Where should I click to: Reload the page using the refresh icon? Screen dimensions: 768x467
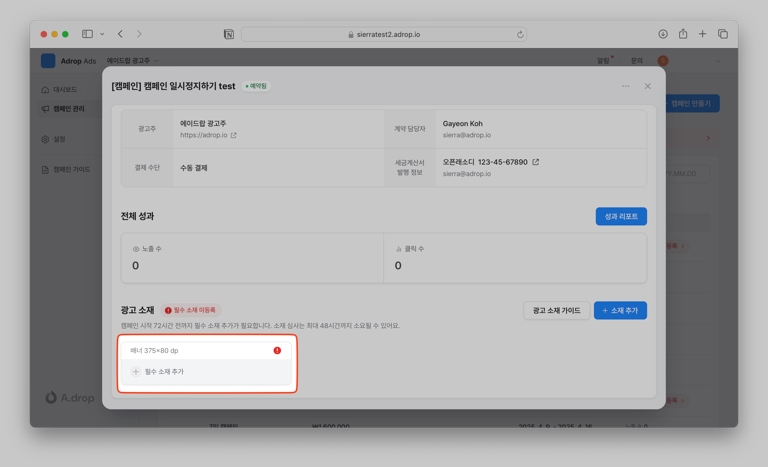pyautogui.click(x=520, y=34)
